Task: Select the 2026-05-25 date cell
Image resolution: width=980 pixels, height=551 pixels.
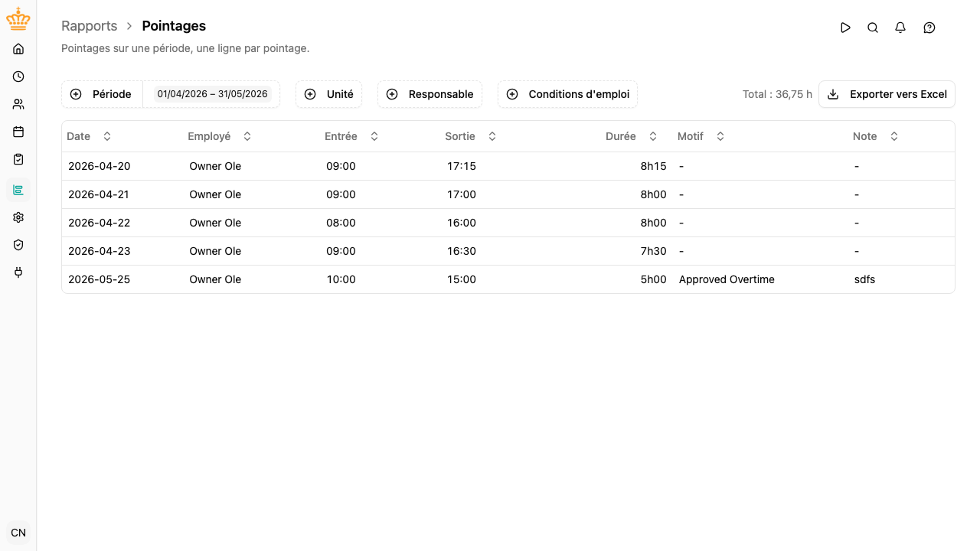Action: coord(99,279)
